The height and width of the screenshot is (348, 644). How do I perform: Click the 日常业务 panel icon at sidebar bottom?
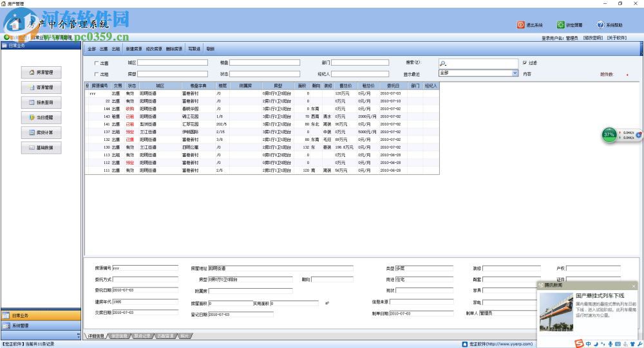click(x=6, y=316)
